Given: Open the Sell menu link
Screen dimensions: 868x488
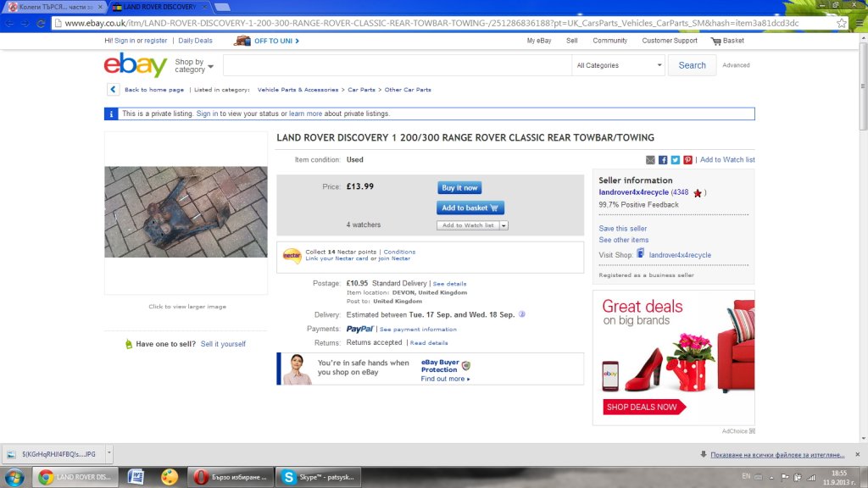Looking at the screenshot, I should coord(572,41).
